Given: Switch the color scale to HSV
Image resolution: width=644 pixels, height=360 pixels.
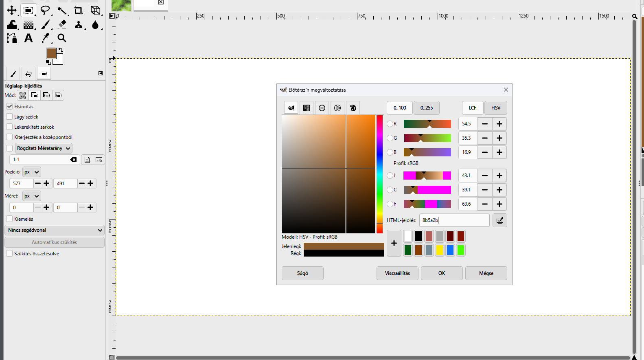Looking at the screenshot, I should tap(496, 108).
